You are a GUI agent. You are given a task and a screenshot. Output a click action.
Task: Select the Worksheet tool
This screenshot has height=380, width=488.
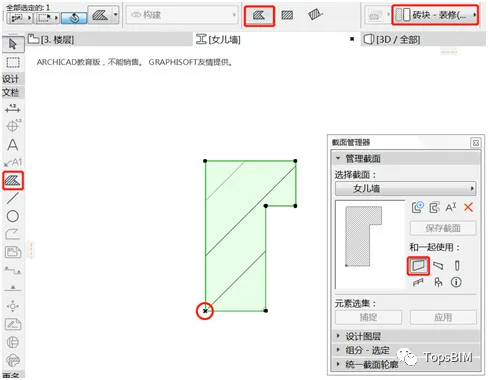point(13,324)
